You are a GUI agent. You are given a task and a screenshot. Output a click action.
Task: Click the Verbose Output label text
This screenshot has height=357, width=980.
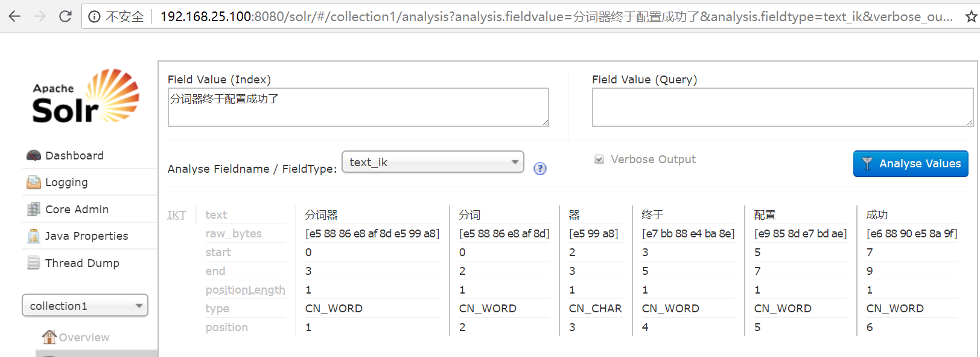[x=653, y=159]
